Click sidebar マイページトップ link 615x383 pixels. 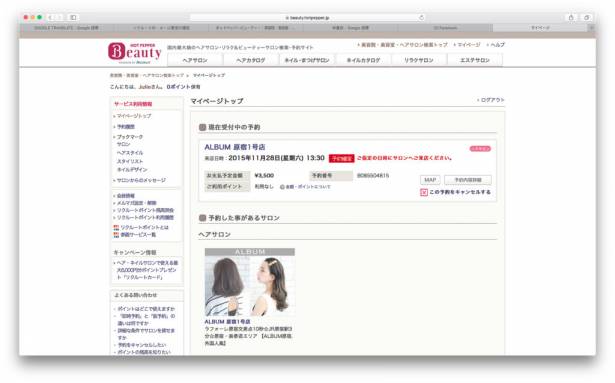134,116
